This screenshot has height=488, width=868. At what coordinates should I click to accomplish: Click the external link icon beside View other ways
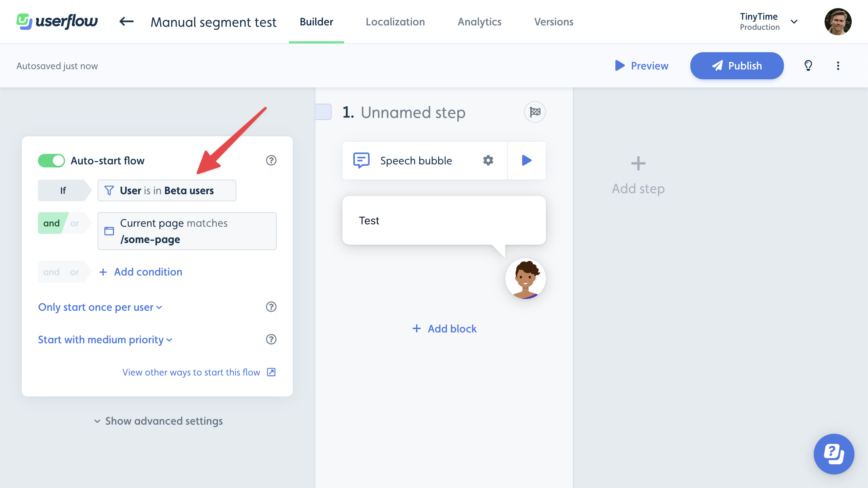coord(271,372)
